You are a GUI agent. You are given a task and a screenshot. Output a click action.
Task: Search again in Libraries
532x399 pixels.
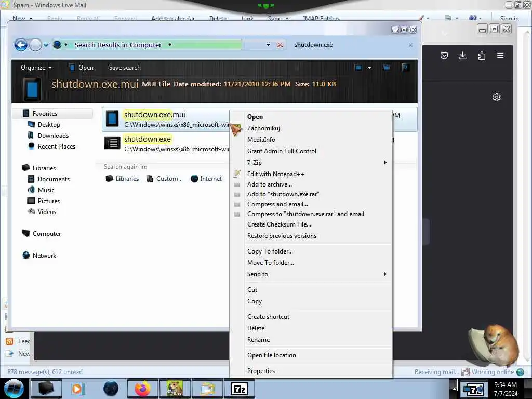tap(122, 179)
